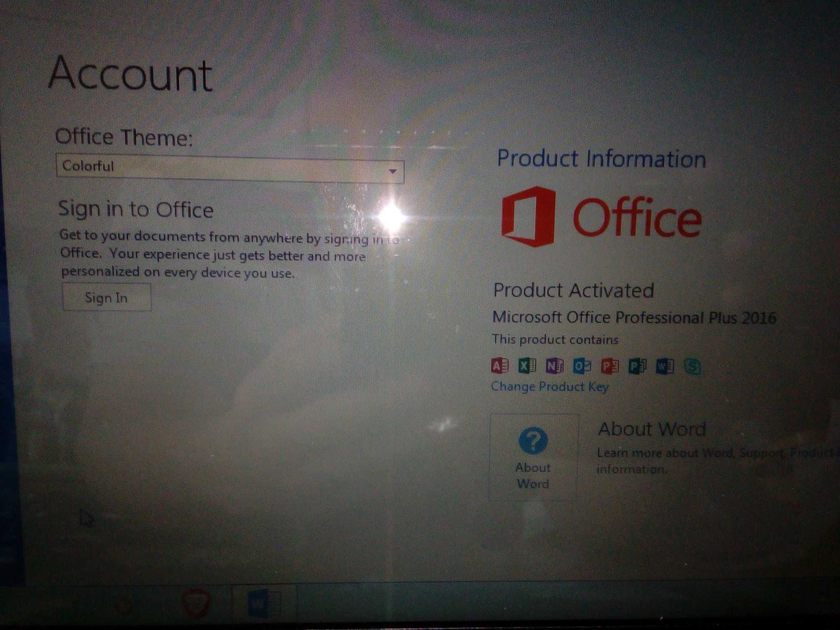Image resolution: width=840 pixels, height=630 pixels.
Task: Click the About Word heading text
Action: tap(652, 429)
